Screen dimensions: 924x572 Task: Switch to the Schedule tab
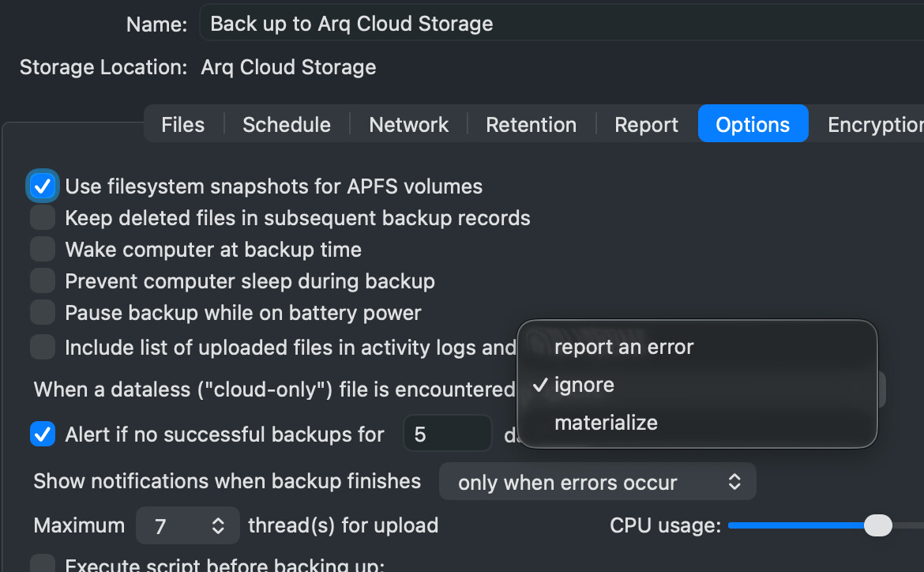287,125
